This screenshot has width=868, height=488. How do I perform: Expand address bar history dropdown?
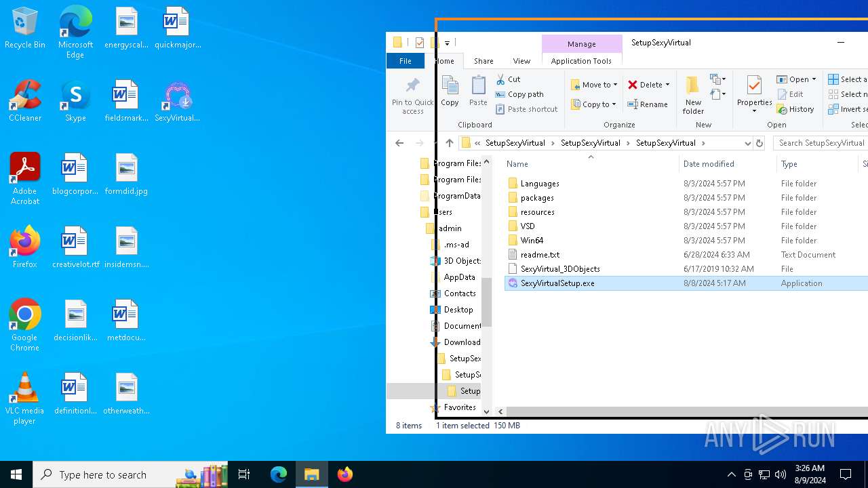(x=747, y=143)
